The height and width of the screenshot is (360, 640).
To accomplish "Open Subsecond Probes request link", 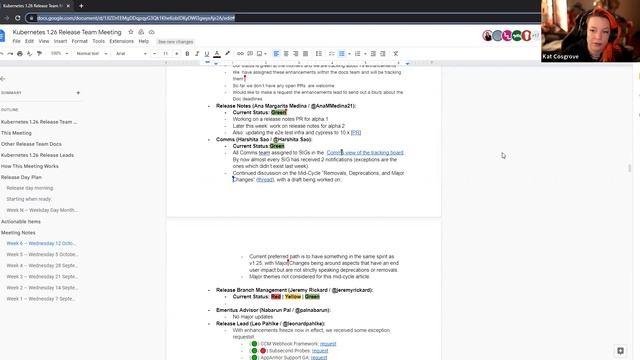I will tap(320, 351).
